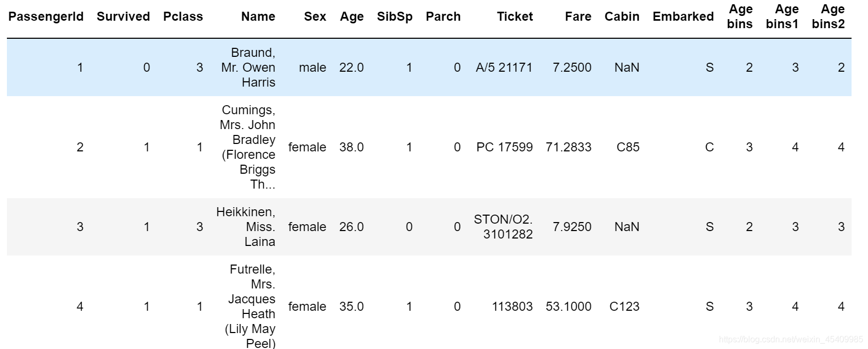Select the Heikkinen, Miss. Laina name cell
Screen dimensions: 868x349
(x=246, y=227)
